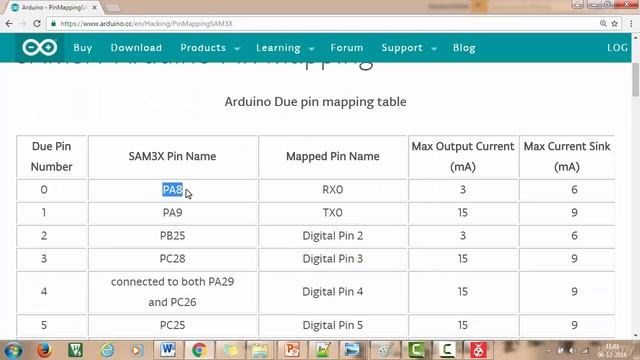The width and height of the screenshot is (640, 360).
Task: Open the media player taskbar icon
Action: coord(137,350)
